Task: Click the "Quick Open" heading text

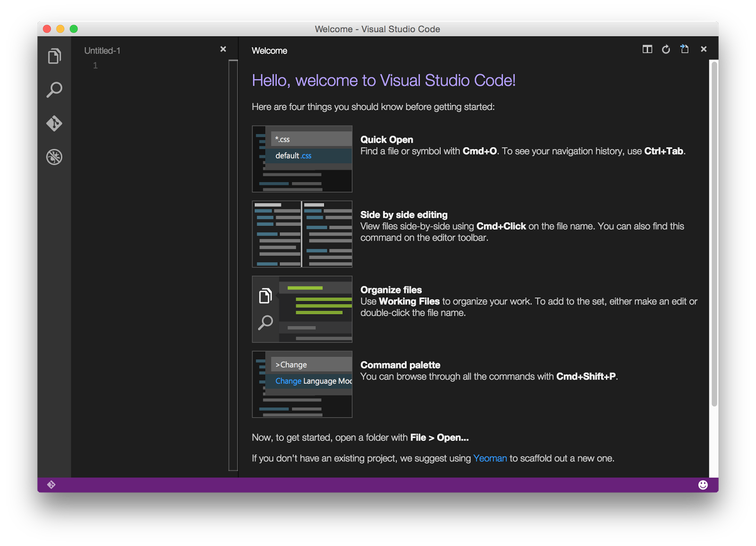Action: coord(387,139)
